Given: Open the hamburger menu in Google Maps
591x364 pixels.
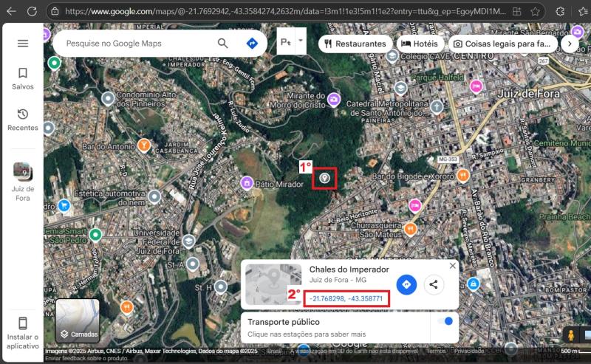Looking at the screenshot, I should [x=23, y=44].
